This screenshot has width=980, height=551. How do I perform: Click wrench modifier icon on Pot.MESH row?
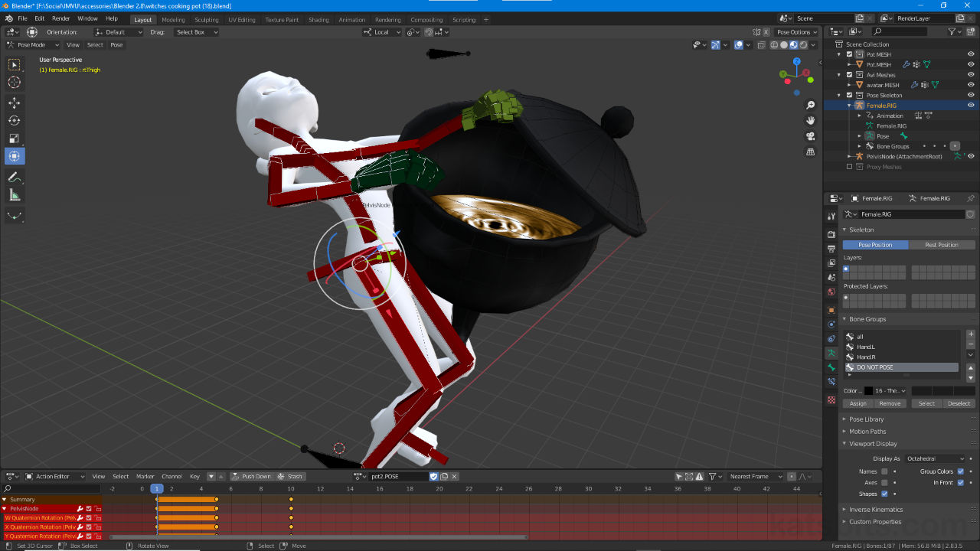pyautogui.click(x=906, y=65)
